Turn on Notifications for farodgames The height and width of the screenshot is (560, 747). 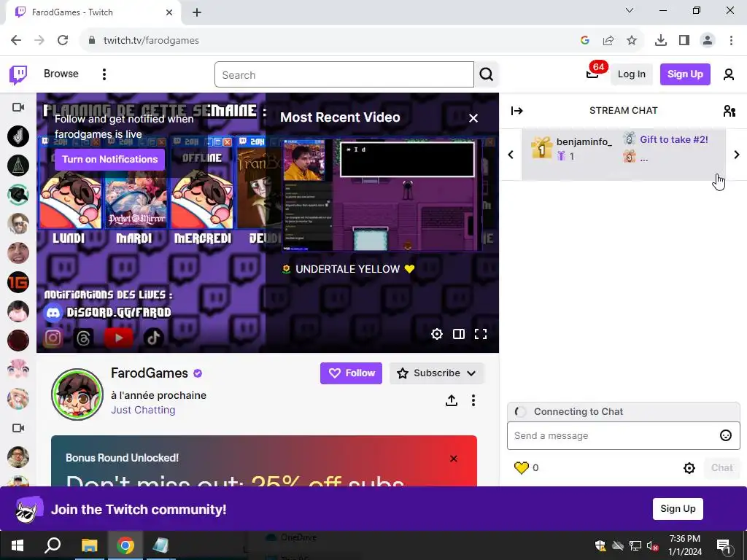[109, 160]
